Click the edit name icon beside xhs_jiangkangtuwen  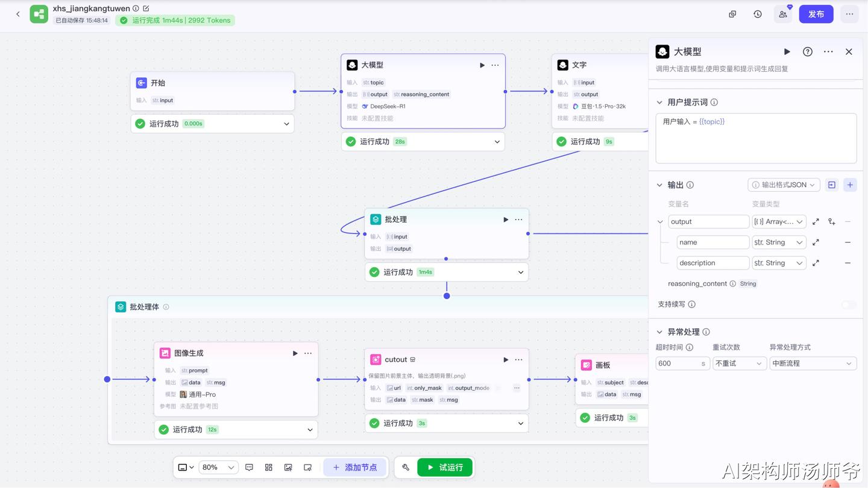pos(146,8)
